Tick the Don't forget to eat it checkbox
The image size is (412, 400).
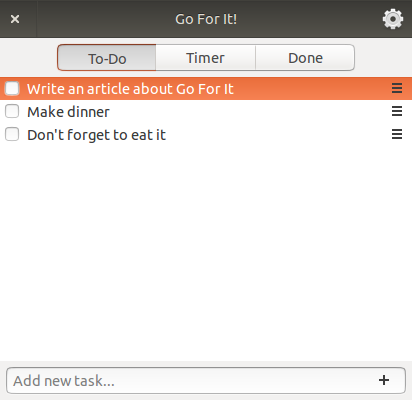(12, 134)
